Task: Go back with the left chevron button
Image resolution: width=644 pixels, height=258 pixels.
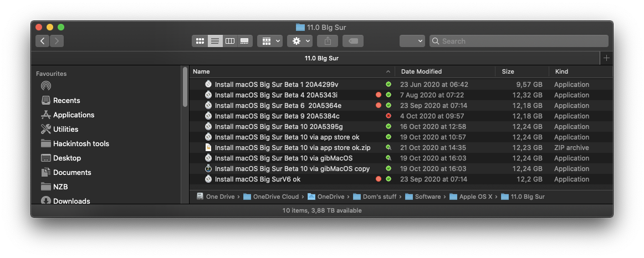Action: pyautogui.click(x=42, y=41)
